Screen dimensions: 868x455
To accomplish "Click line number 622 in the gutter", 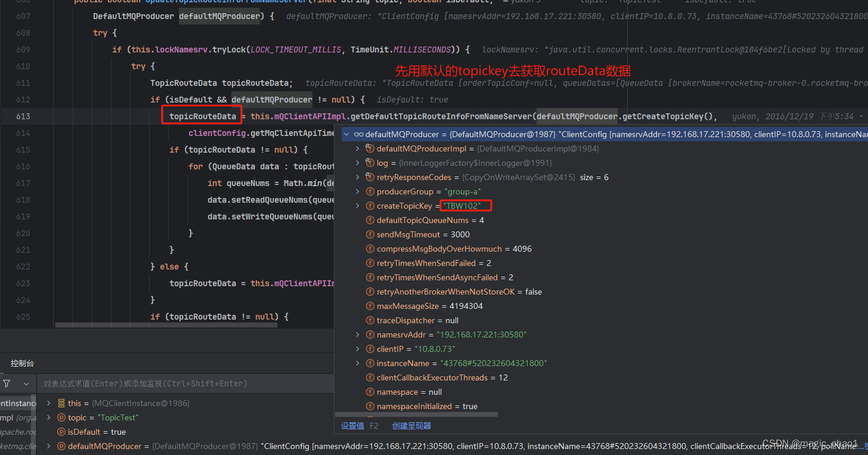I will (23, 267).
